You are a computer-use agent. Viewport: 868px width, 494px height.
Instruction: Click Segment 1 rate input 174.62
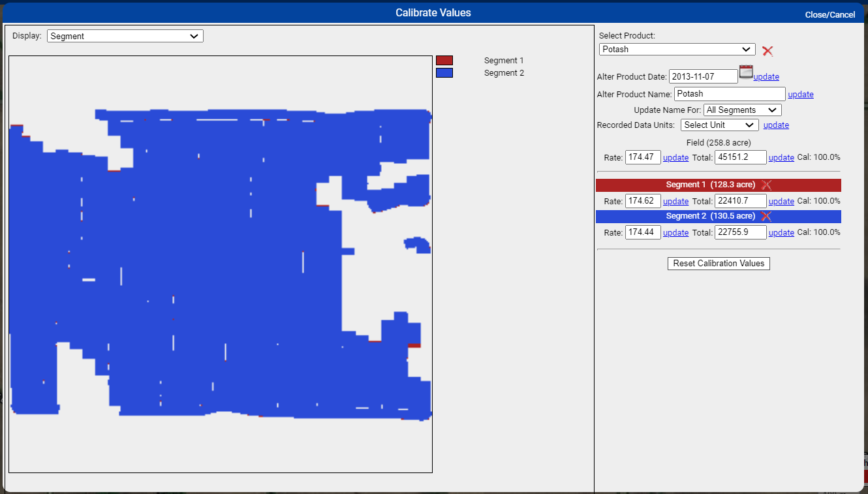click(x=643, y=201)
